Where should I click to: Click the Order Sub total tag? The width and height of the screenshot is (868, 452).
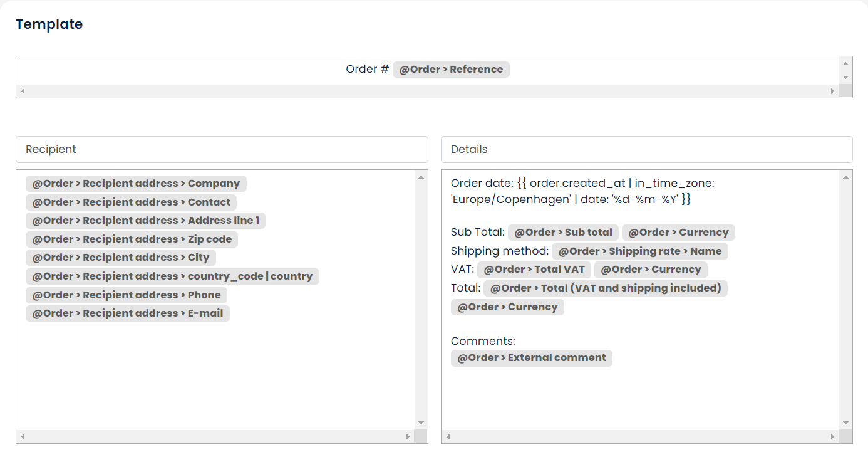click(x=563, y=233)
